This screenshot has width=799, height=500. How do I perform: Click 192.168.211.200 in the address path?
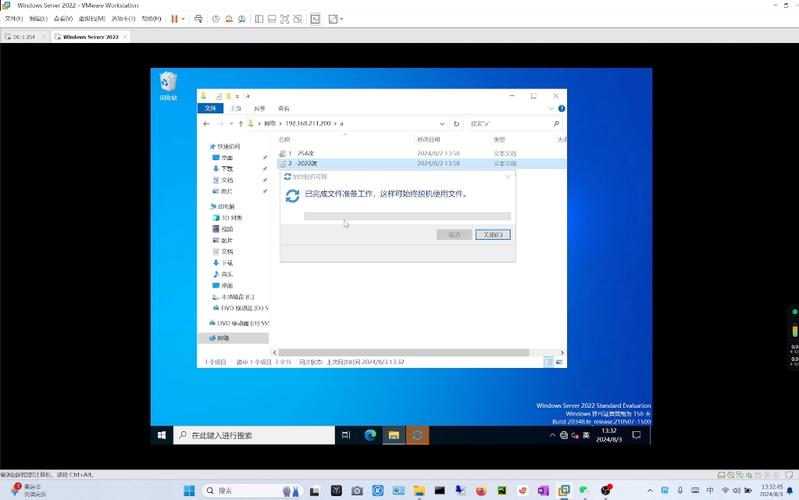click(308, 123)
